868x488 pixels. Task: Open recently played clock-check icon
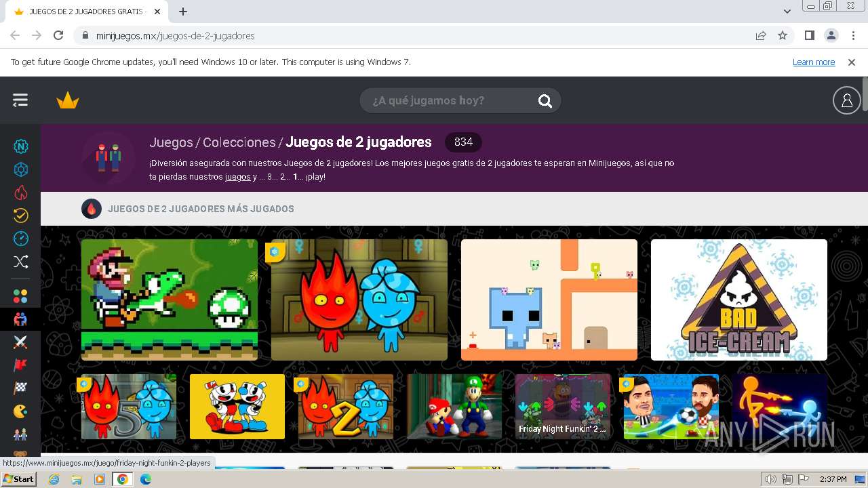coord(21,216)
